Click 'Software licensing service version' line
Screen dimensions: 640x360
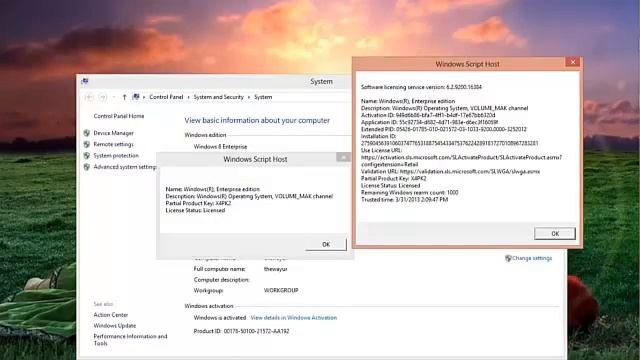click(x=421, y=87)
